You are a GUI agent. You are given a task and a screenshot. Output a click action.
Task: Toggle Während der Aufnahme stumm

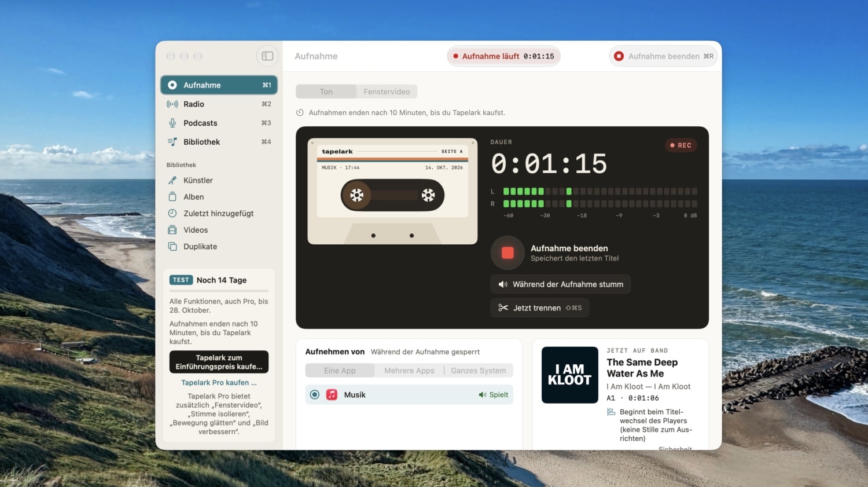(x=561, y=284)
